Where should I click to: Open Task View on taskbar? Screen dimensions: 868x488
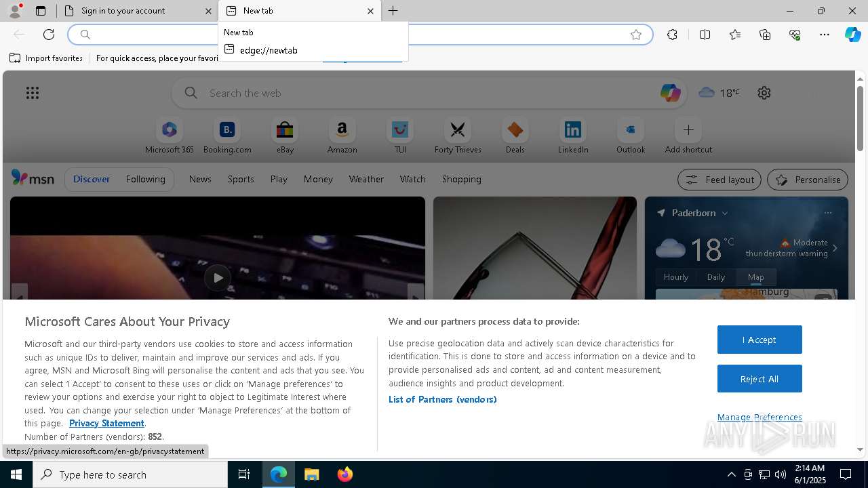244,474
